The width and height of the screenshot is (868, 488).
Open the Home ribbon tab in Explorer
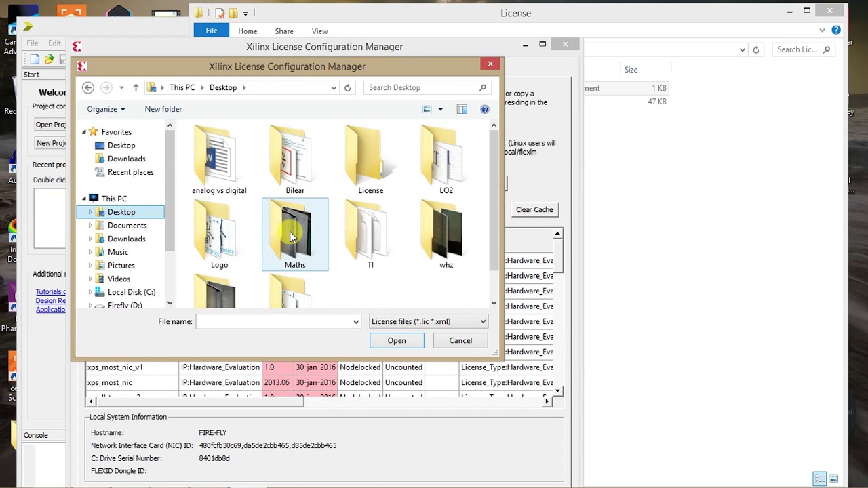248,31
